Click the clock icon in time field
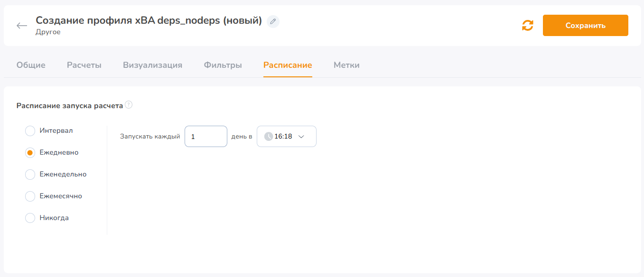The width and height of the screenshot is (644, 277). (x=269, y=136)
